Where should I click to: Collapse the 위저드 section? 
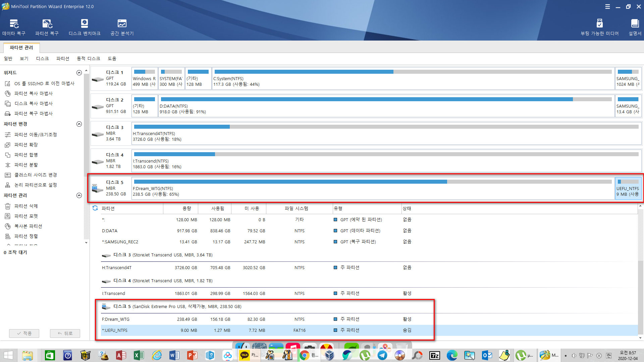(79, 73)
